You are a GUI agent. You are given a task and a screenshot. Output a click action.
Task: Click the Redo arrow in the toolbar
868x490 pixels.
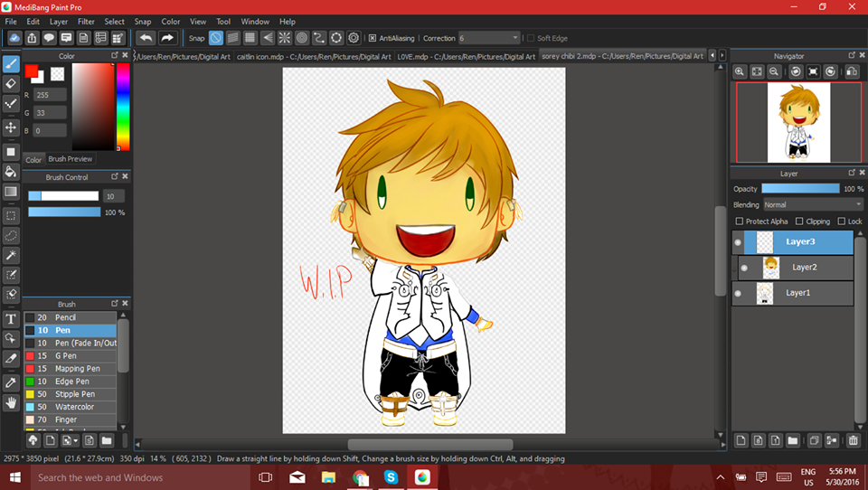166,38
